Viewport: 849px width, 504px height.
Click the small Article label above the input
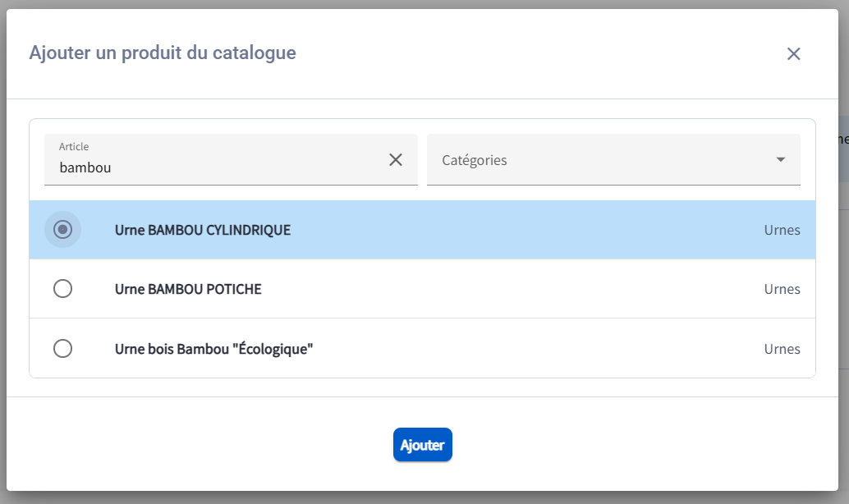74,146
